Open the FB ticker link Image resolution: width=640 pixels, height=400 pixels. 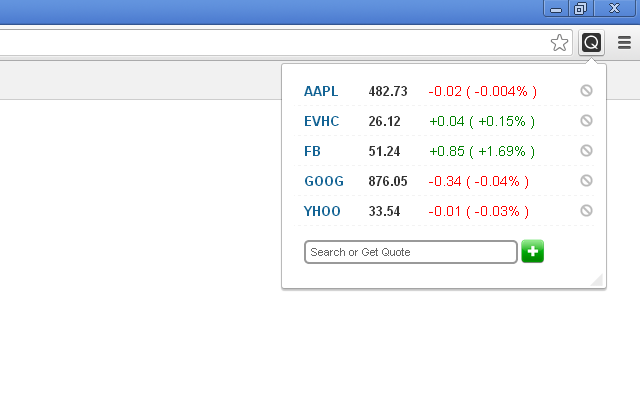coord(312,151)
